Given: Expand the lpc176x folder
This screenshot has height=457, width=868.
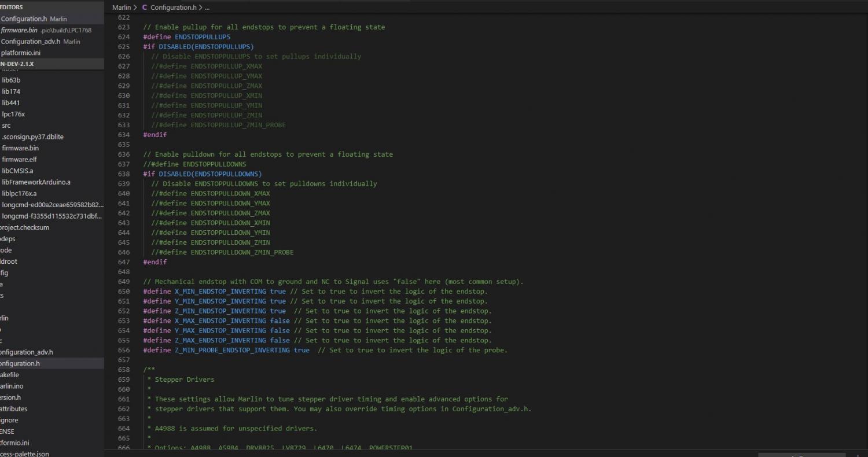Looking at the screenshot, I should tap(13, 114).
